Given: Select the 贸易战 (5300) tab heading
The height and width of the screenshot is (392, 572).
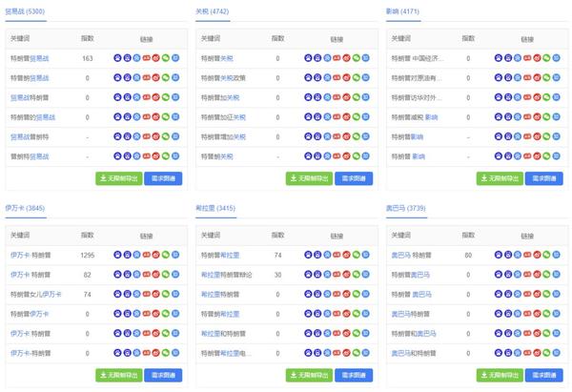Looking at the screenshot, I should pos(25,11).
